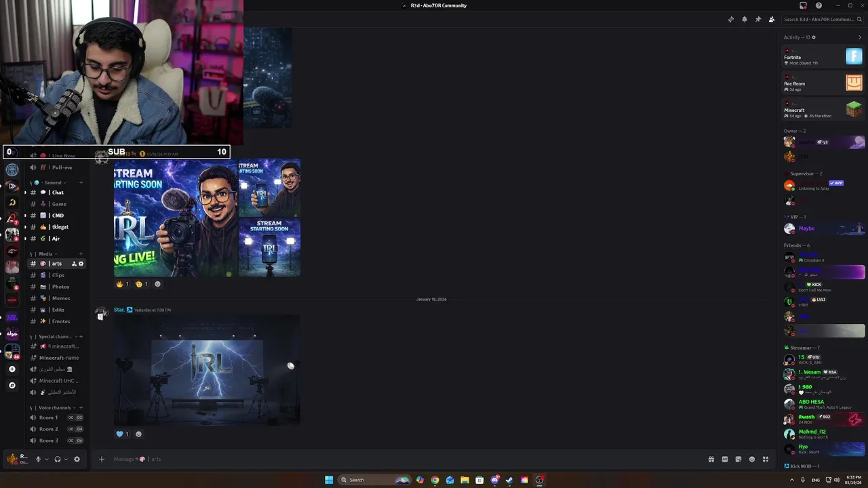Screen dimensions: 868x488
Task: Join the Minecraft UHC voice channel
Action: click(57, 381)
